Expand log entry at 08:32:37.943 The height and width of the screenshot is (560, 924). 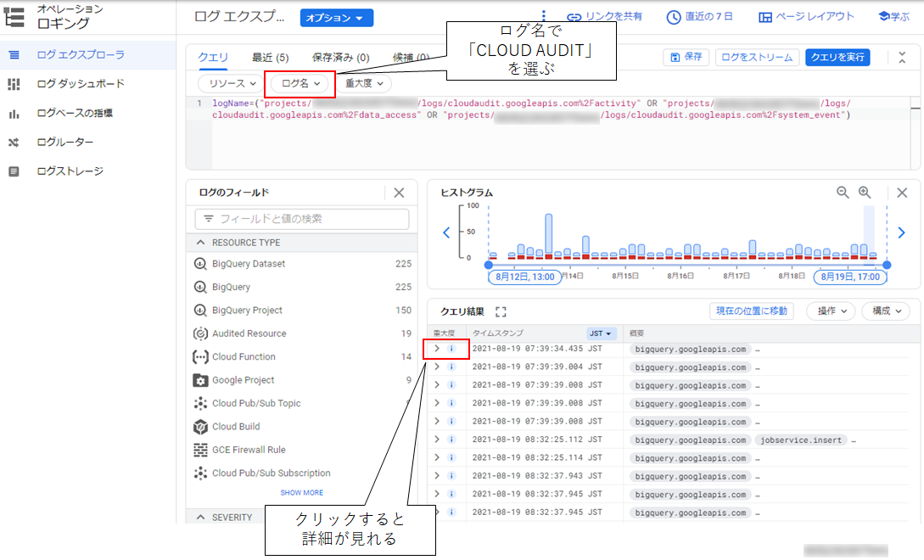click(437, 476)
